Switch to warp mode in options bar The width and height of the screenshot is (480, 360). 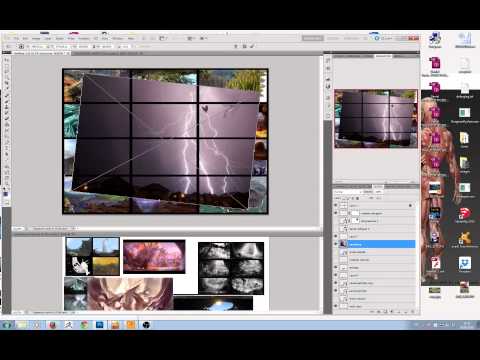click(x=236, y=46)
